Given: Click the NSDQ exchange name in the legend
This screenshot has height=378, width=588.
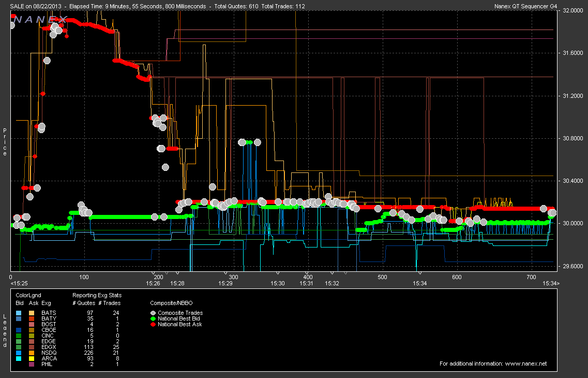Looking at the screenshot, I should [x=49, y=353].
